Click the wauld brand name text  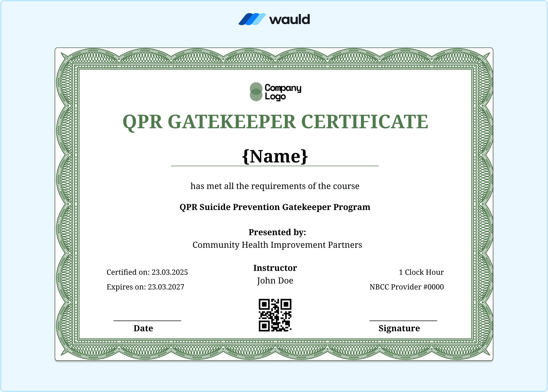289,19
